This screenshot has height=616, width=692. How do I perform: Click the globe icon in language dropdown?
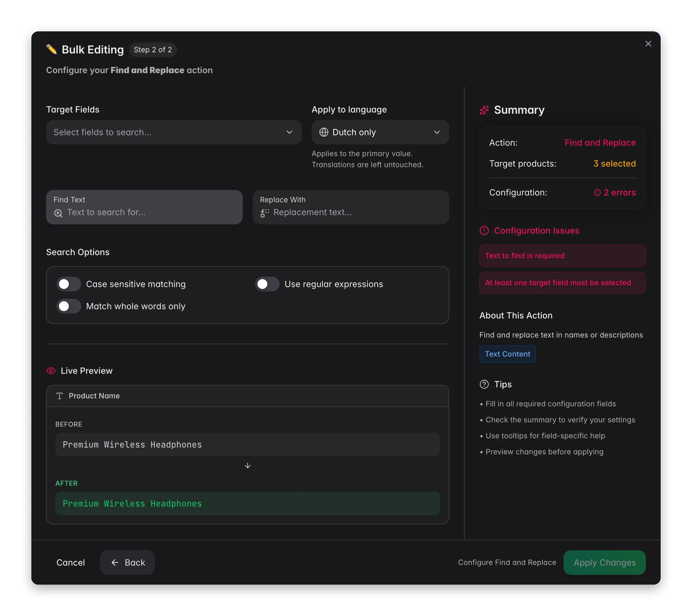click(324, 132)
